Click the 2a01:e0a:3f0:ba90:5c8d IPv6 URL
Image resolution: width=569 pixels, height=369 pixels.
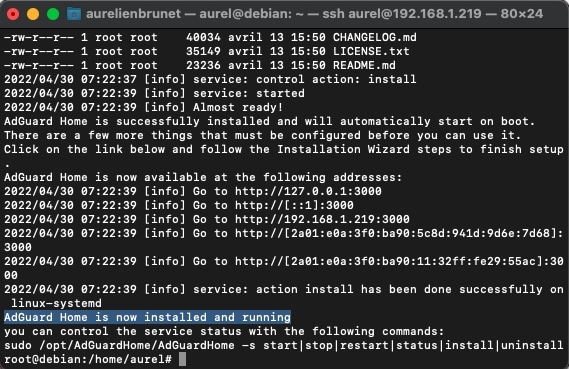pos(399,233)
